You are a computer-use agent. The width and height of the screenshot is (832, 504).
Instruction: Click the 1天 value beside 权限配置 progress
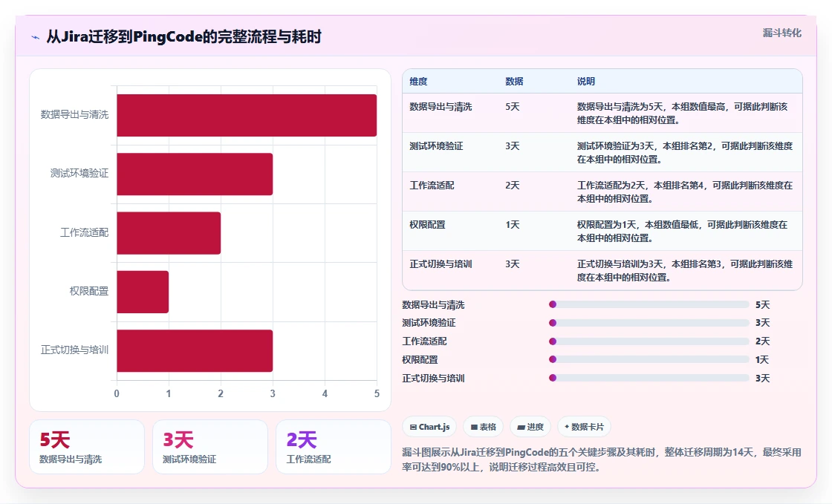[x=762, y=360]
